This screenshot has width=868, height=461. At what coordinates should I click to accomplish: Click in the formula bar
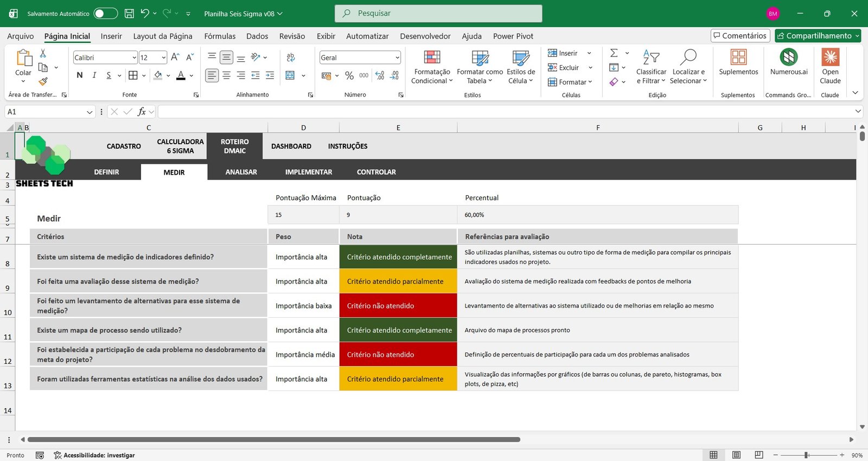tap(506, 112)
